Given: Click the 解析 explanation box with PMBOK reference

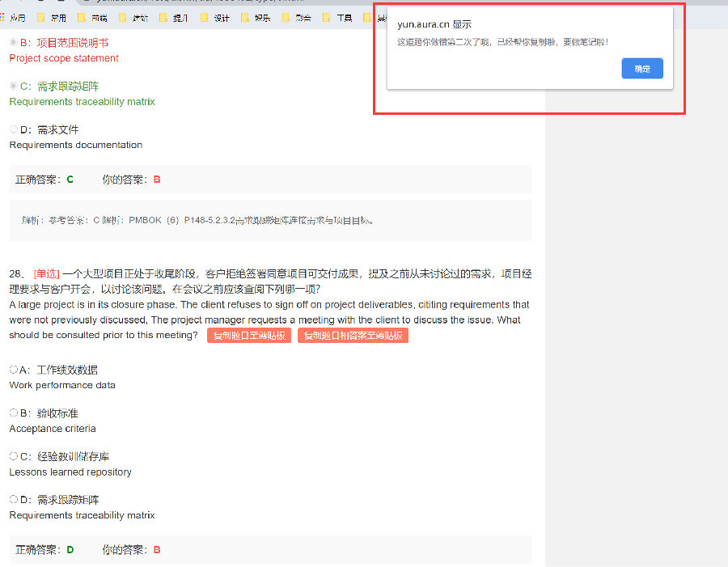Looking at the screenshot, I should tap(270, 220).
